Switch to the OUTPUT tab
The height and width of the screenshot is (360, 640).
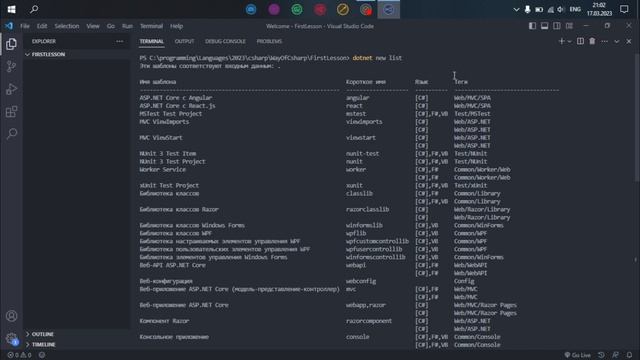click(x=184, y=41)
